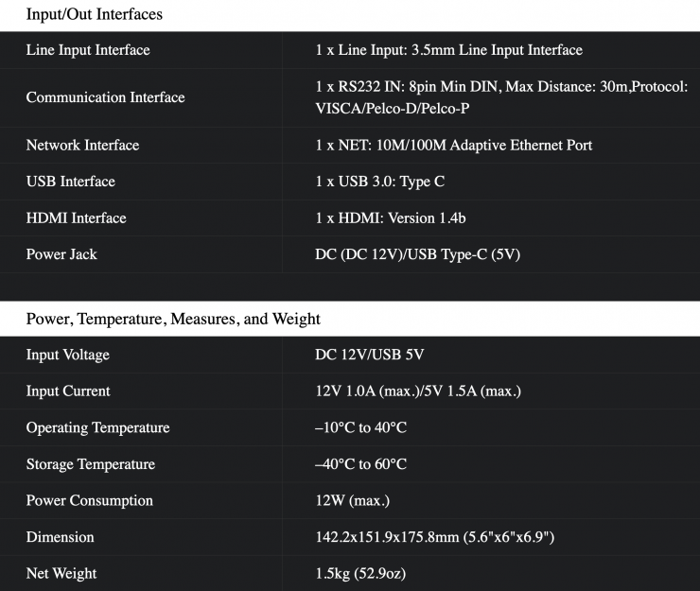Screen dimensions: 700x591
Task: Select the Input Voltage label
Action: (x=67, y=356)
